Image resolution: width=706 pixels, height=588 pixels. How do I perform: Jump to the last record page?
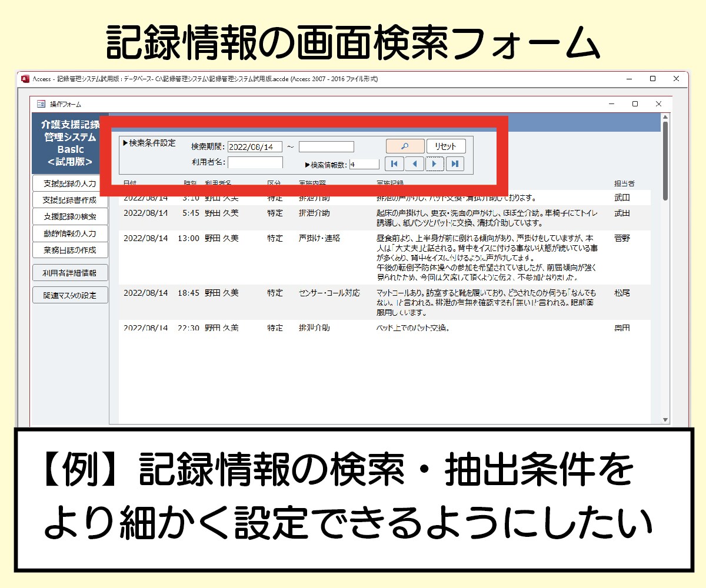[455, 164]
